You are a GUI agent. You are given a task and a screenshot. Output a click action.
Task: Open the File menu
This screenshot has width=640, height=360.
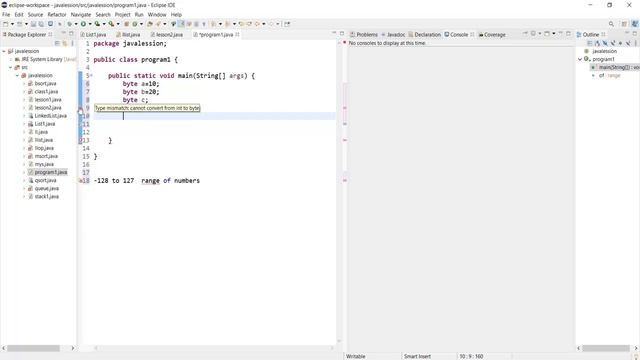coord(6,15)
